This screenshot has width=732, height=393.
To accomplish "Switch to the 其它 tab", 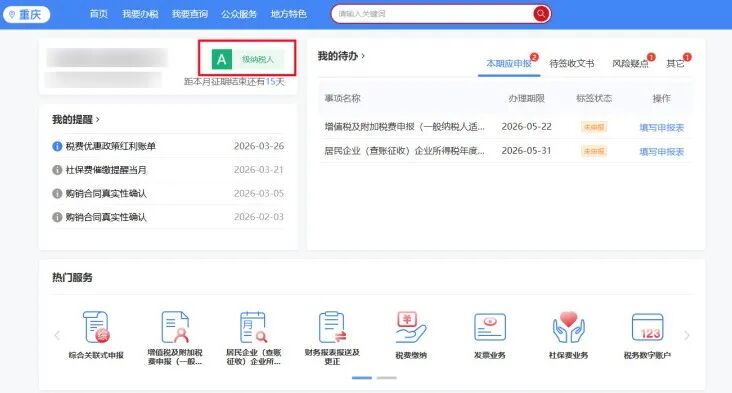I will coord(675,63).
